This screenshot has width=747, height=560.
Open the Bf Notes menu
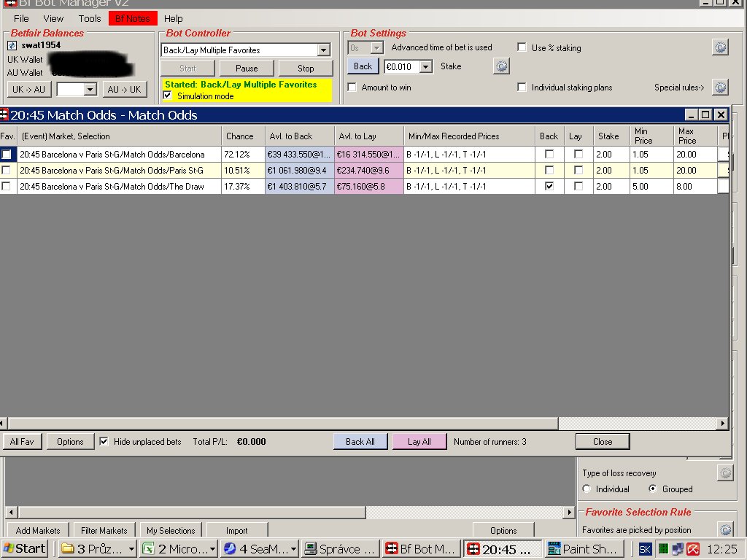pyautogui.click(x=133, y=18)
